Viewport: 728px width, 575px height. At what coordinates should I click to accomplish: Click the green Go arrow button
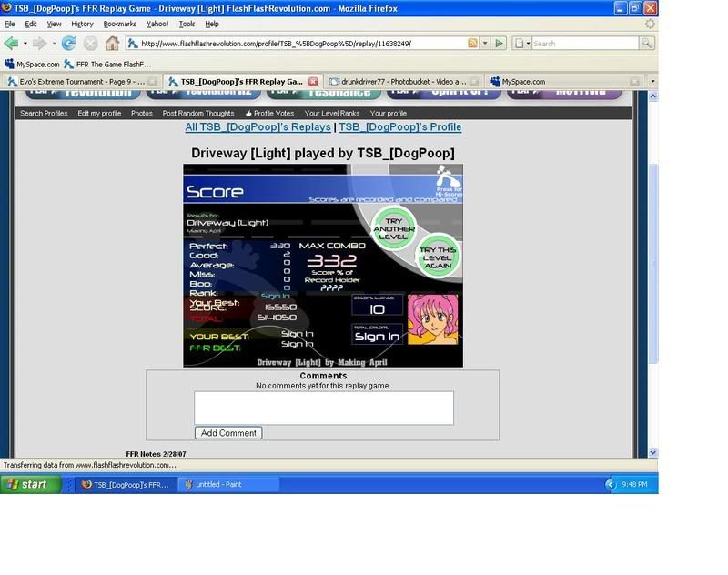pyautogui.click(x=499, y=43)
